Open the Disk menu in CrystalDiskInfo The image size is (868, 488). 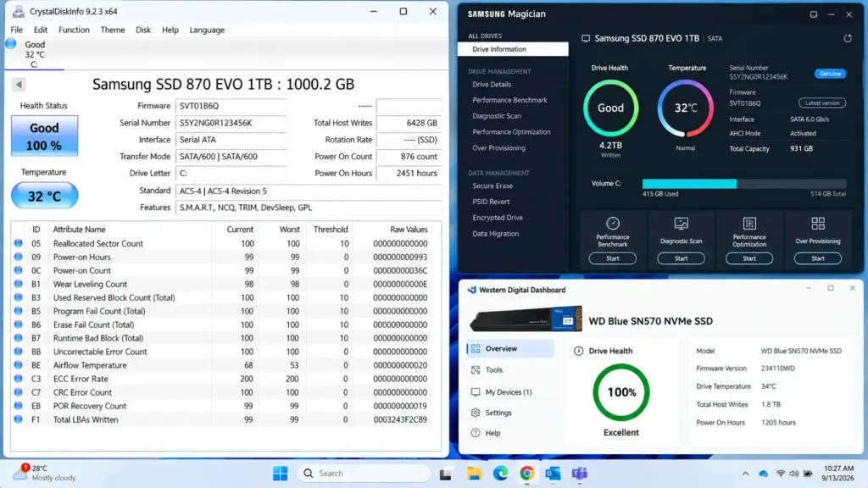tap(142, 30)
